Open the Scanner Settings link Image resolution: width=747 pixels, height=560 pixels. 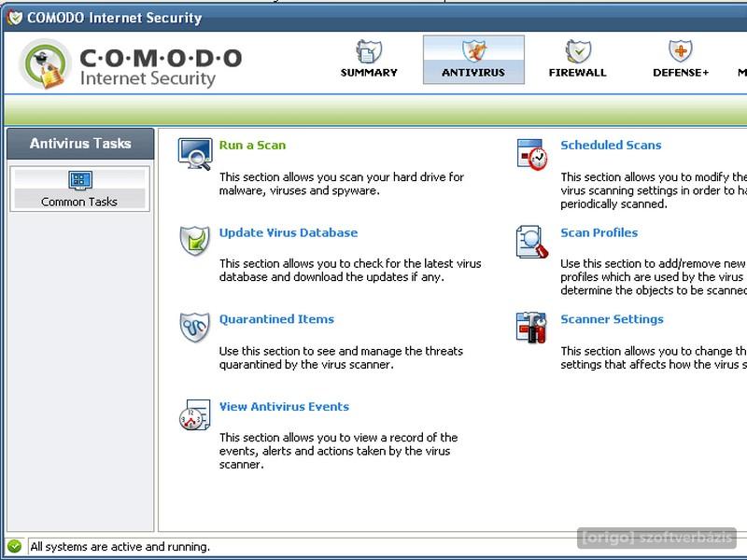(x=612, y=319)
